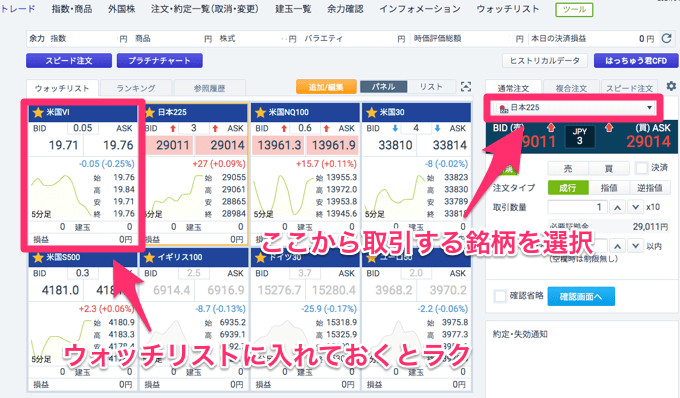Open 注文・約定一覧(取消・変更) menu
Image resolution: width=680 pixels, height=398 pixels.
(205, 9)
